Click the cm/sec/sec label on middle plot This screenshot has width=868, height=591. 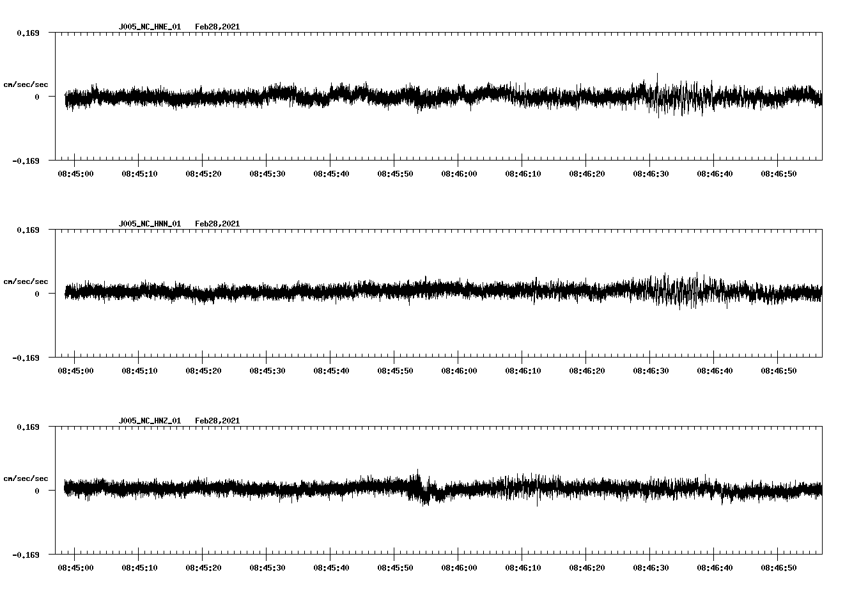point(26,281)
